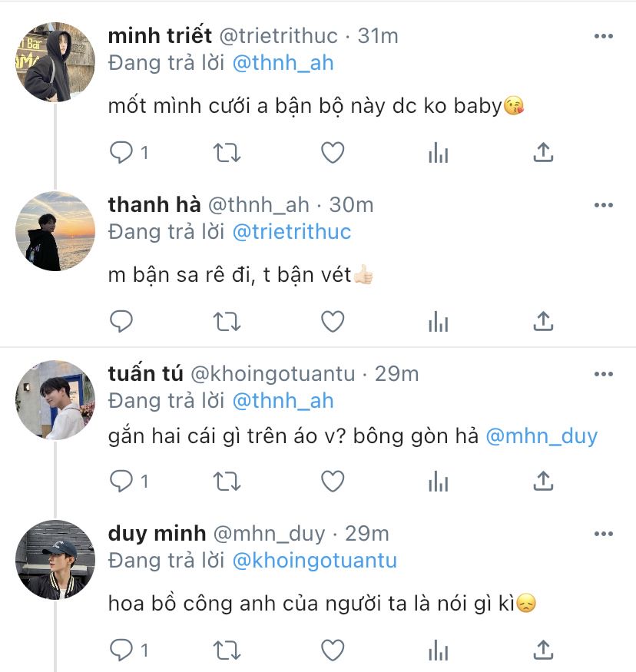View analytics for duy minh's tweet
The image size is (636, 672).
(438, 650)
